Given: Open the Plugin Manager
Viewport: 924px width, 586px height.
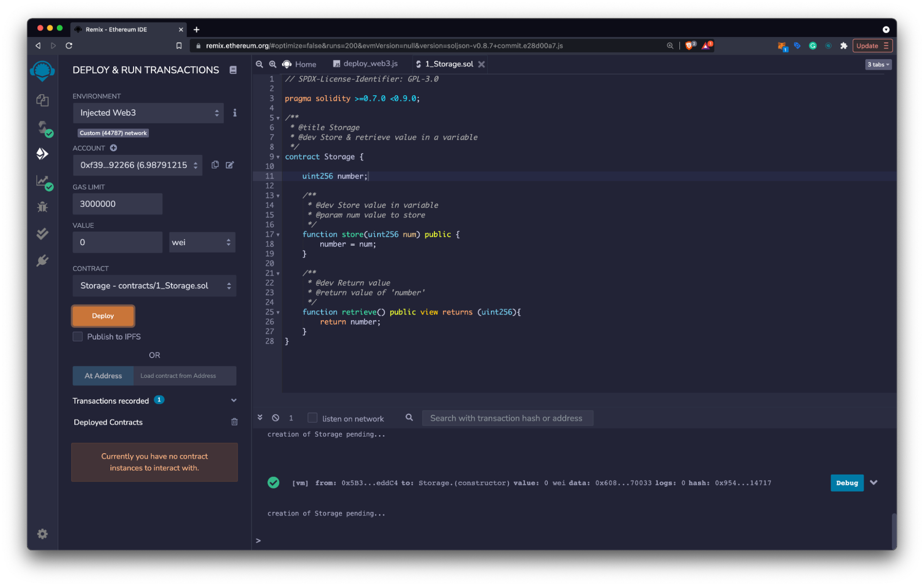Looking at the screenshot, I should [x=42, y=260].
